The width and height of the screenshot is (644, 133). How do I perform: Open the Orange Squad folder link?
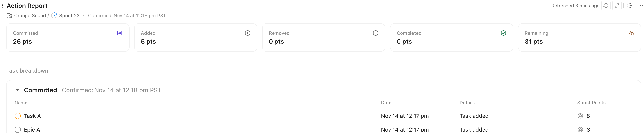30,16
